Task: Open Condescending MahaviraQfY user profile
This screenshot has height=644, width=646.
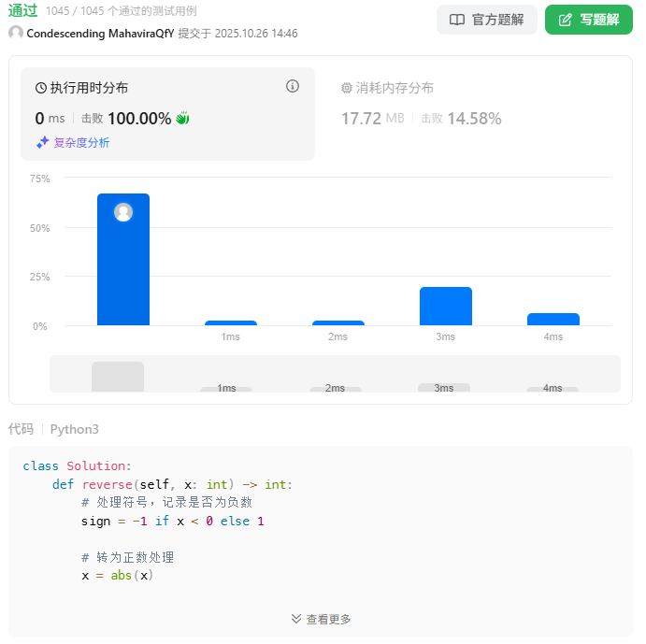Action: 100,33
